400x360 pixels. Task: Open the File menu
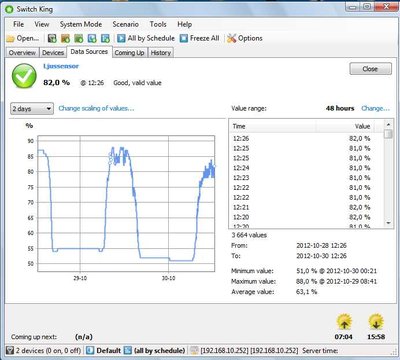click(x=19, y=24)
